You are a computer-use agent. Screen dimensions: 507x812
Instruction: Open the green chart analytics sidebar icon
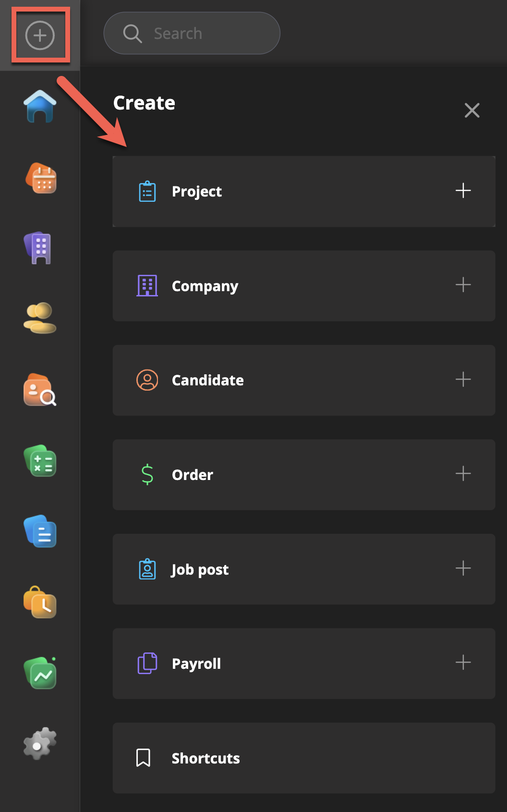click(x=41, y=673)
